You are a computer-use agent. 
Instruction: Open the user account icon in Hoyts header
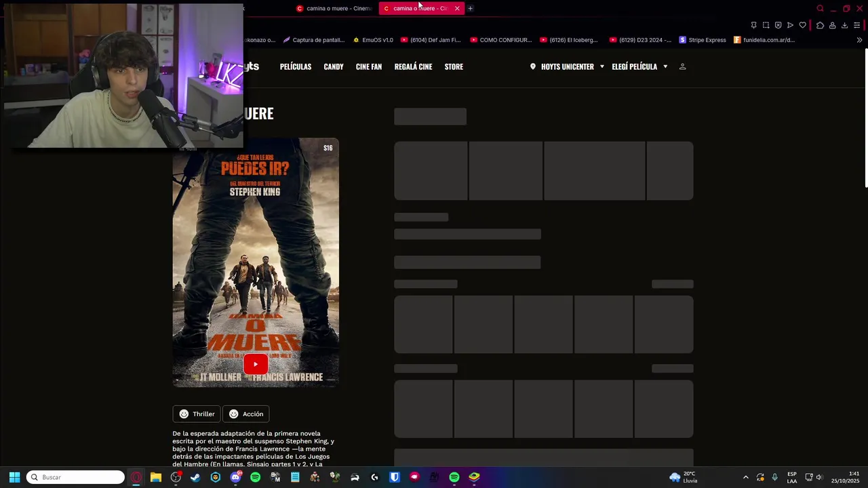683,66
